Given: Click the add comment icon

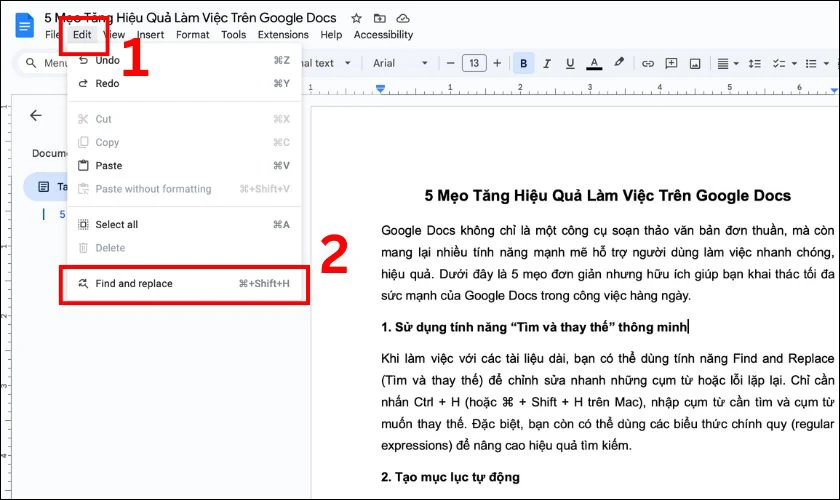Looking at the screenshot, I should tap(671, 63).
